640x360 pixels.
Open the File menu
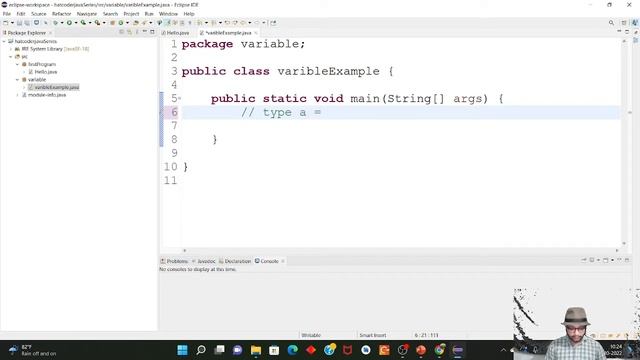[7, 13]
